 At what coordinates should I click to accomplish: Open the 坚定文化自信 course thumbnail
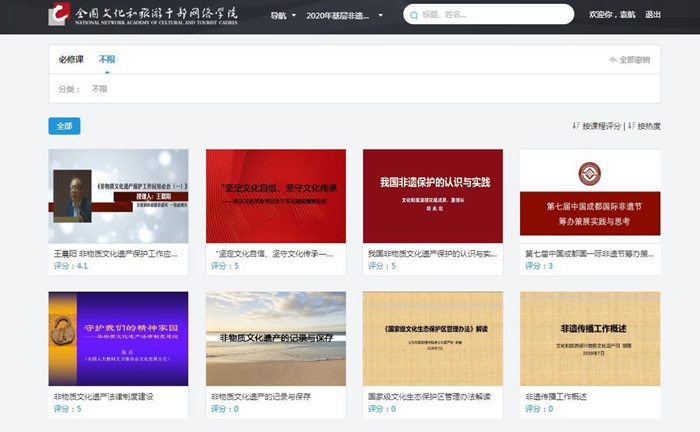coord(275,194)
